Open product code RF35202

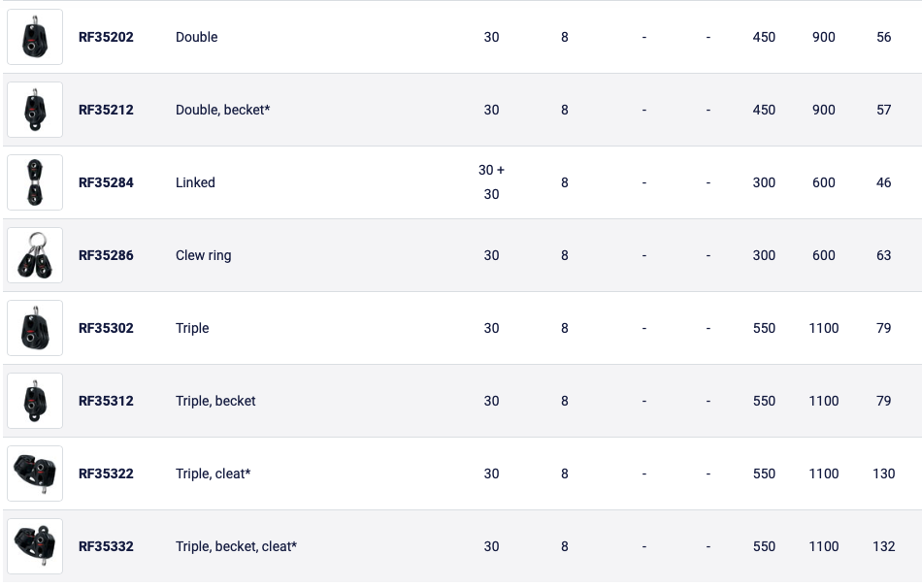pyautogui.click(x=106, y=37)
